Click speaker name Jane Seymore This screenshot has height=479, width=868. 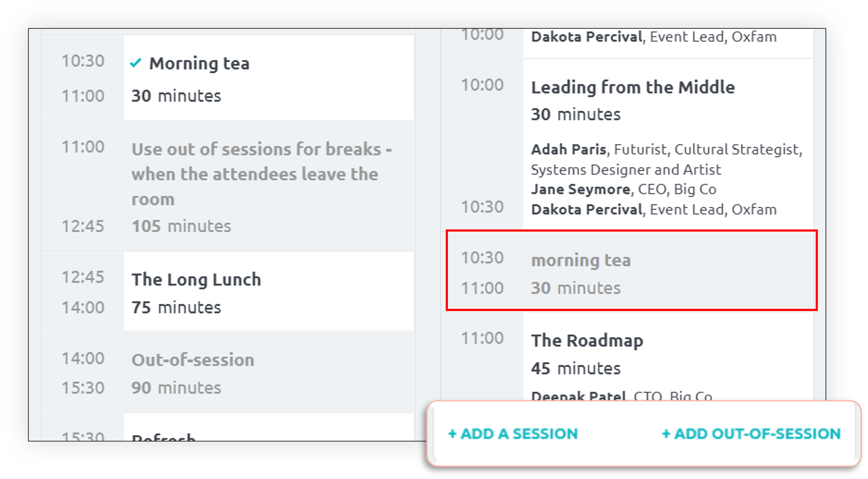click(581, 189)
